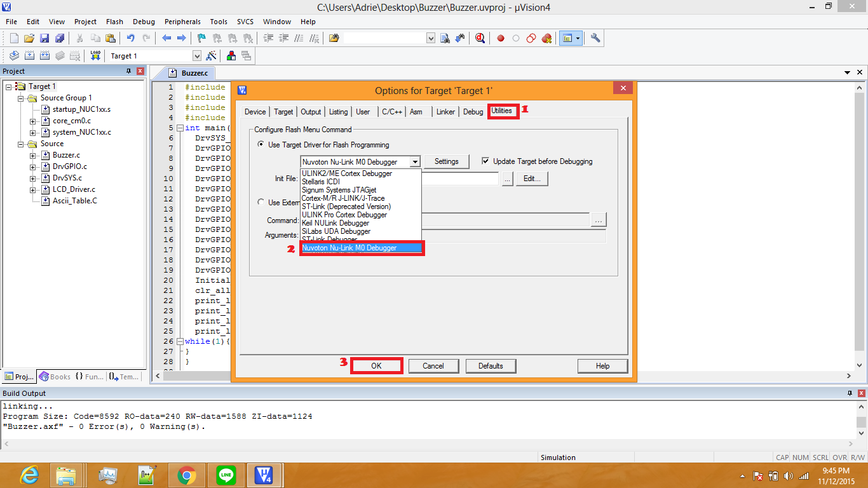Screen dimensions: 868x488
Task: Kill all breakpoints with the red X icon
Action: 546,38
